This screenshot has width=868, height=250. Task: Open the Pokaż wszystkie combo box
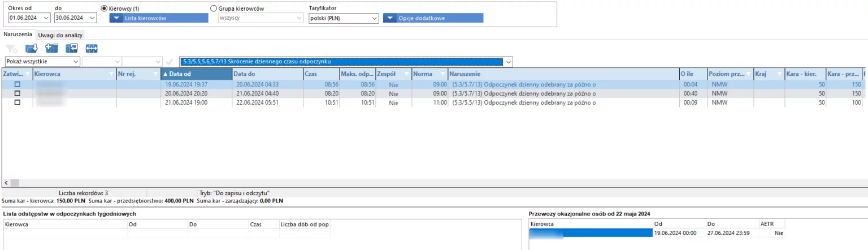(43, 62)
